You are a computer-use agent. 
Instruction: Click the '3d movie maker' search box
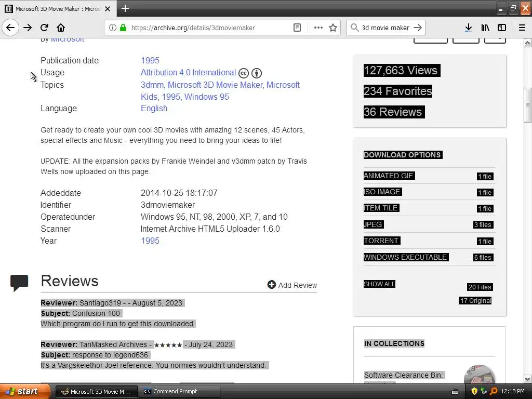pyautogui.click(x=385, y=28)
